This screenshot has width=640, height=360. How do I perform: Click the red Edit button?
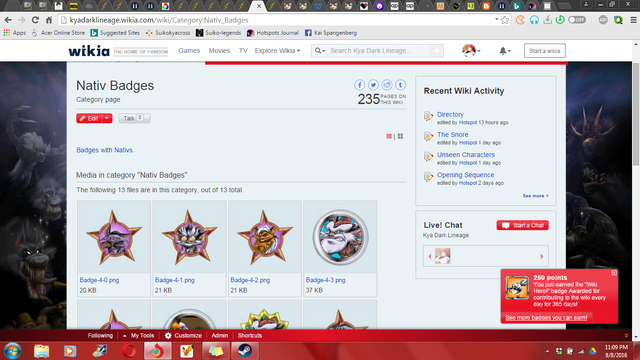coord(89,118)
